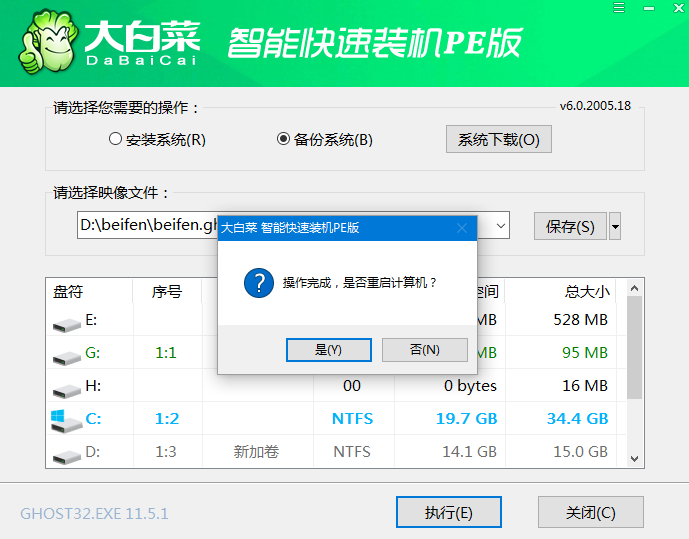Click the 19.7 GB free space cell
This screenshot has width=689, height=539.
point(466,419)
